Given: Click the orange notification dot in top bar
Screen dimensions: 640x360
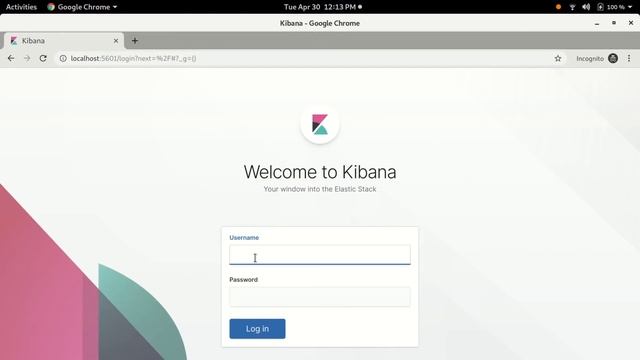Looking at the screenshot, I should pyautogui.click(x=558, y=7).
